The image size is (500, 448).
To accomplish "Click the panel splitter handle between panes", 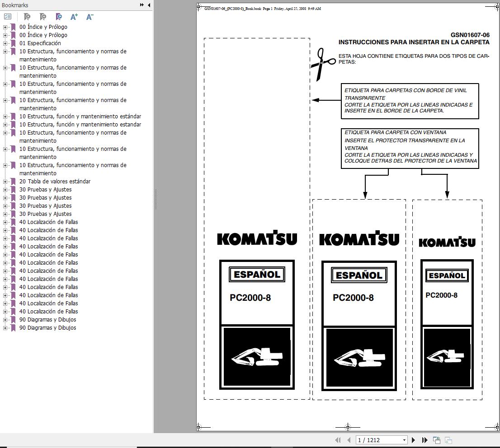I will click(x=156, y=200).
